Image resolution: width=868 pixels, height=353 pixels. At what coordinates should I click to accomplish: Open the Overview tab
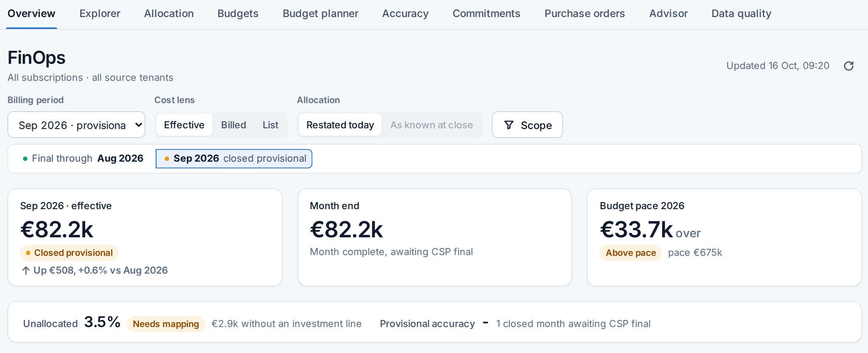32,14
